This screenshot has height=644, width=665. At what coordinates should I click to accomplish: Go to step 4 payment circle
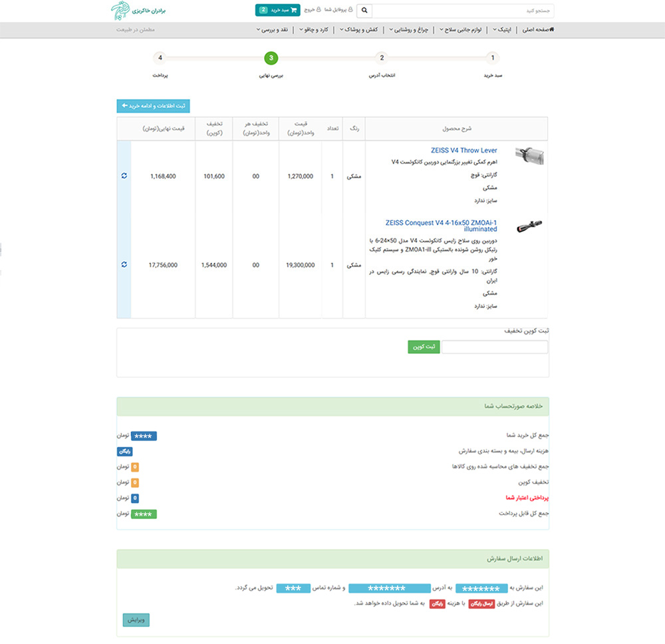point(160,58)
